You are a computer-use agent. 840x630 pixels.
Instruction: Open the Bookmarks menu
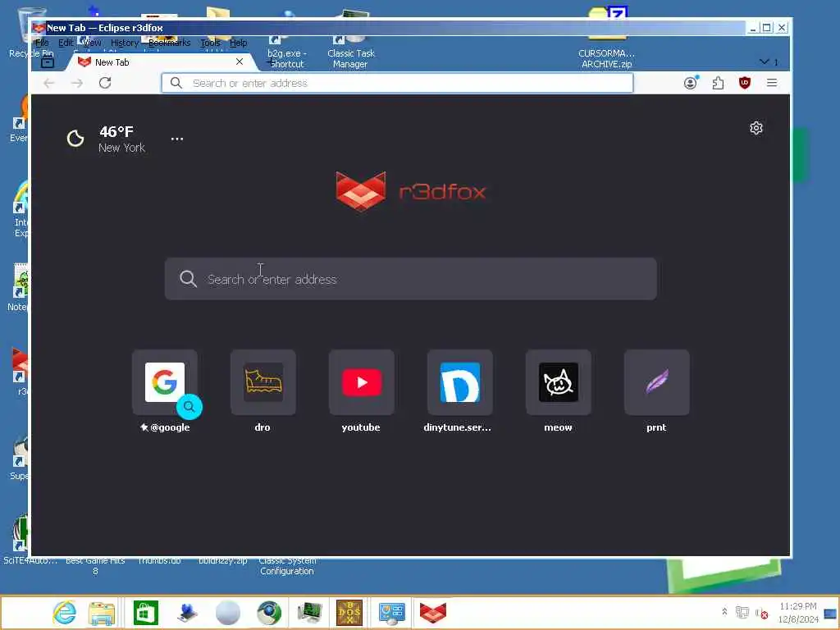pyautogui.click(x=169, y=43)
